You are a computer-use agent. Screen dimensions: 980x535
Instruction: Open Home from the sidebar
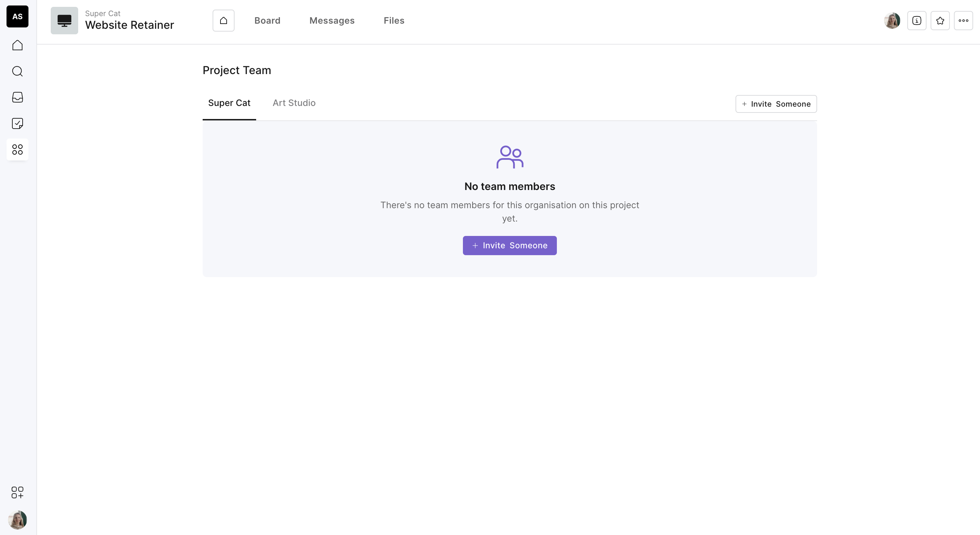coord(17,45)
